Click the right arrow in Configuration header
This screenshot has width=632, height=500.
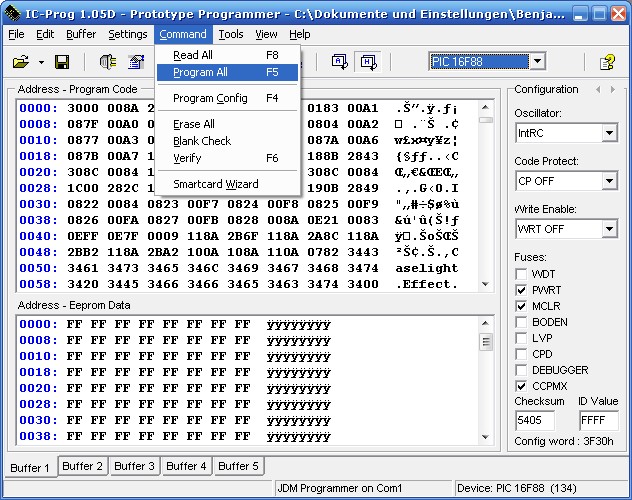[613, 89]
